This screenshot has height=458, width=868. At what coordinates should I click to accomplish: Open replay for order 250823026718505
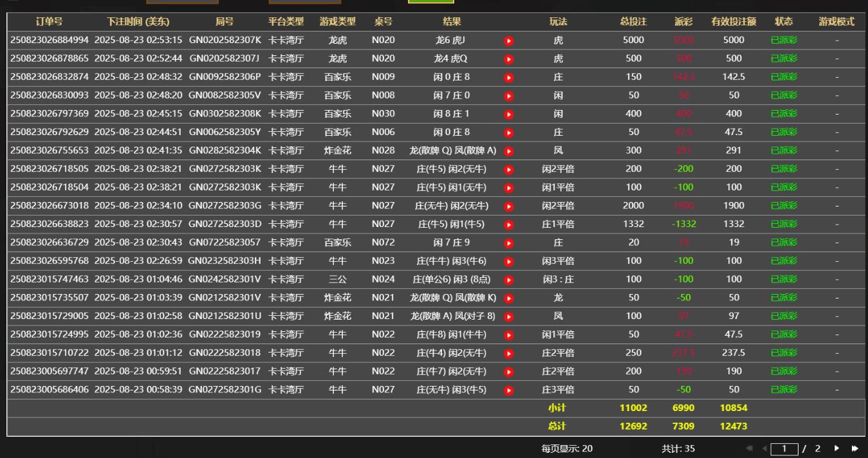[509, 170]
